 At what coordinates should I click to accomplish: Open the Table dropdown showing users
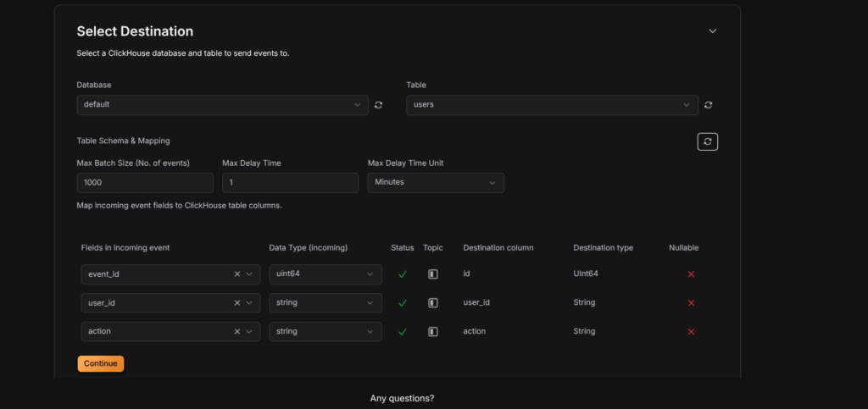552,105
